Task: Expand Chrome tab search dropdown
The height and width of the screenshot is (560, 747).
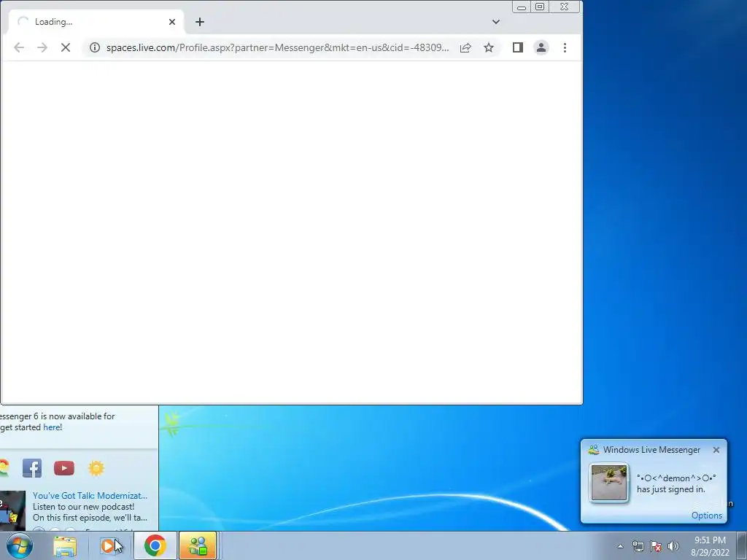Action: point(496,22)
